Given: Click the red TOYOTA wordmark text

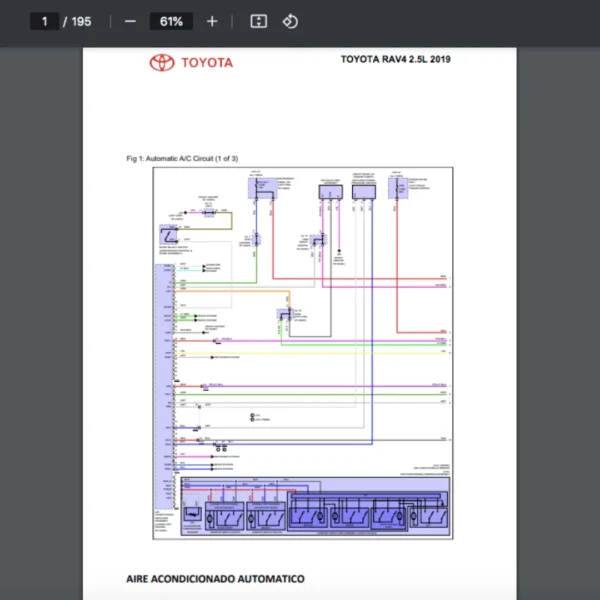Looking at the screenshot, I should (207, 63).
